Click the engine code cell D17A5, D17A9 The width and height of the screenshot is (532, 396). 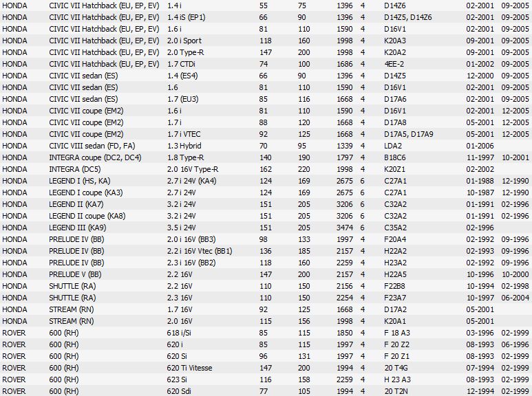coord(409,134)
